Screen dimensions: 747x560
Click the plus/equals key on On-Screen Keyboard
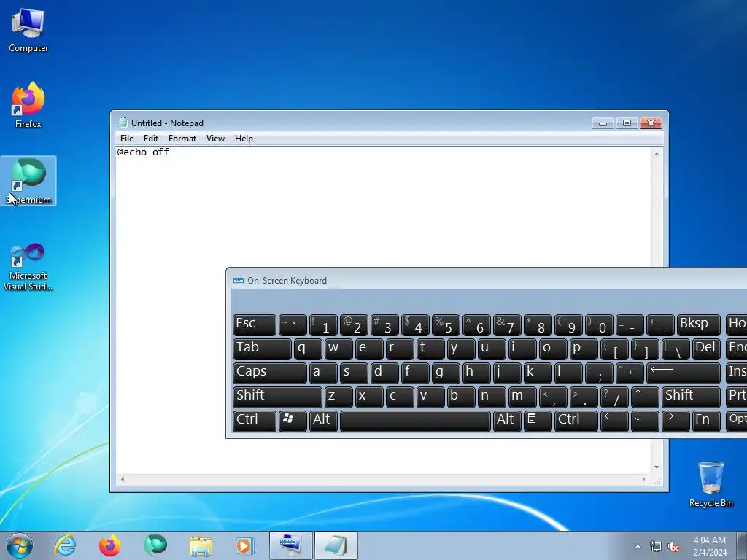660,324
